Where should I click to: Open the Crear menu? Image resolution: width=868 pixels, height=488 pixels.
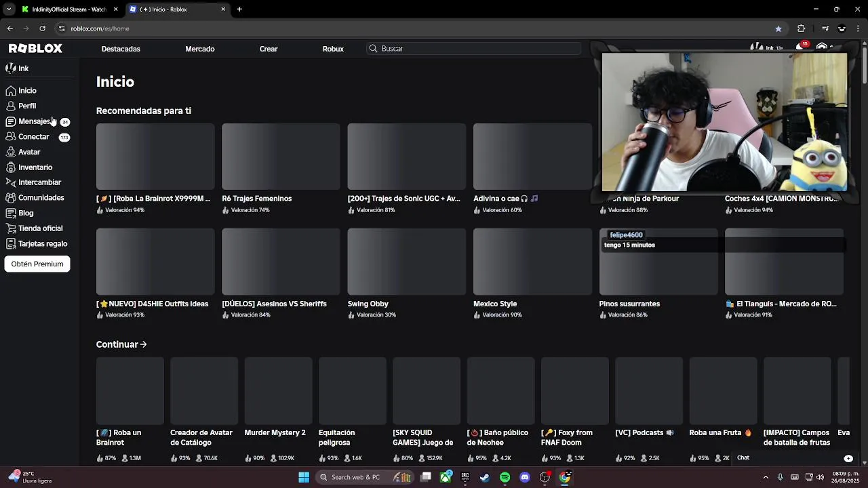click(269, 49)
